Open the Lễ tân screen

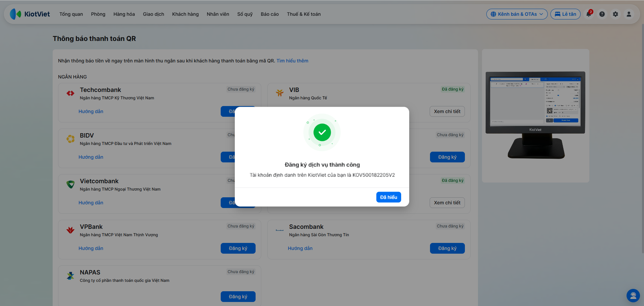pos(566,14)
